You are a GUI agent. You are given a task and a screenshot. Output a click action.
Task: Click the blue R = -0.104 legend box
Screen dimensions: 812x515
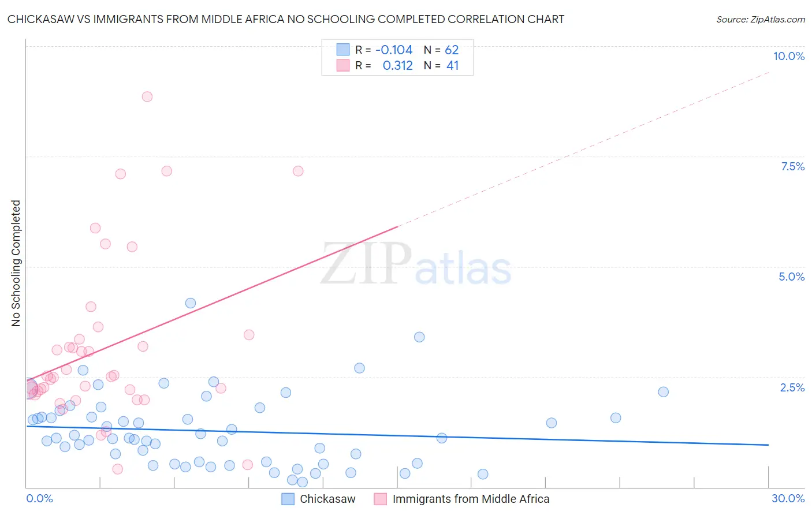click(x=343, y=50)
